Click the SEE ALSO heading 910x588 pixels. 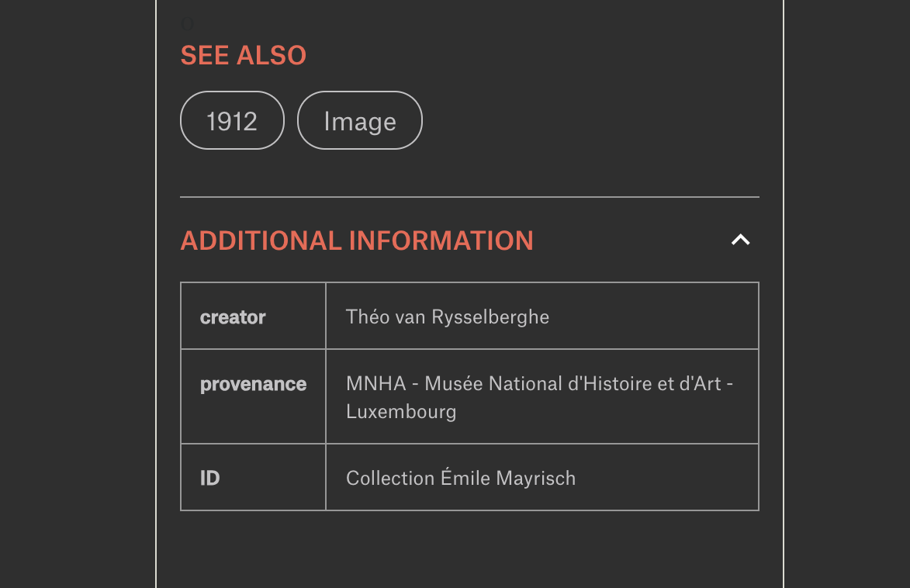pyautogui.click(x=243, y=56)
